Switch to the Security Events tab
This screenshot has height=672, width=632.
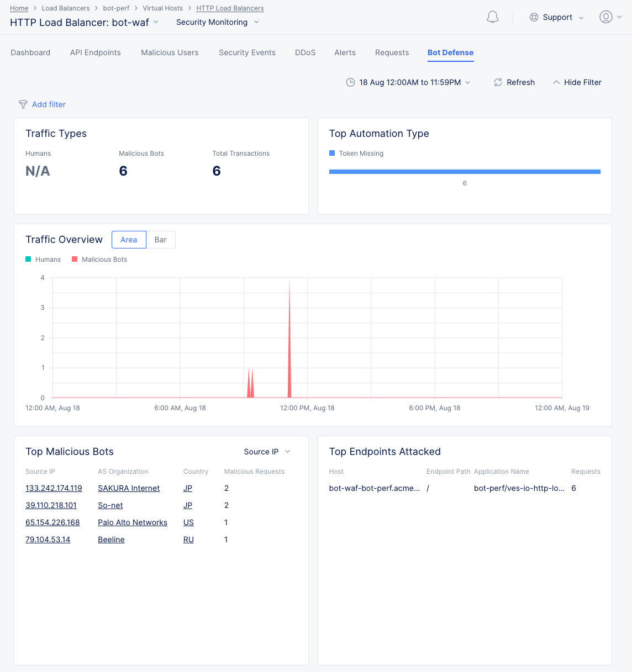coord(247,52)
